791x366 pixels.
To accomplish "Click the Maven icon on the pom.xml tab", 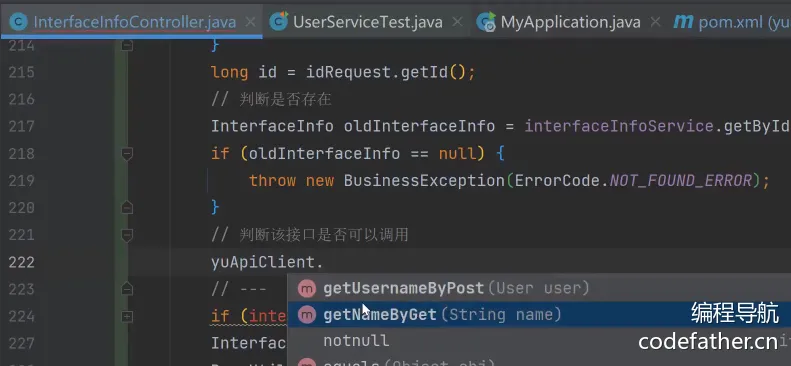I will point(683,22).
